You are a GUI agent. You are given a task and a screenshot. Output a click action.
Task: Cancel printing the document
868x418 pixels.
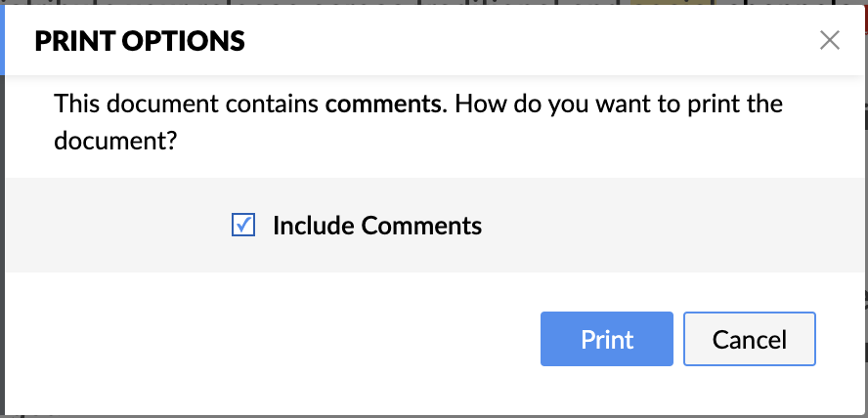(749, 339)
